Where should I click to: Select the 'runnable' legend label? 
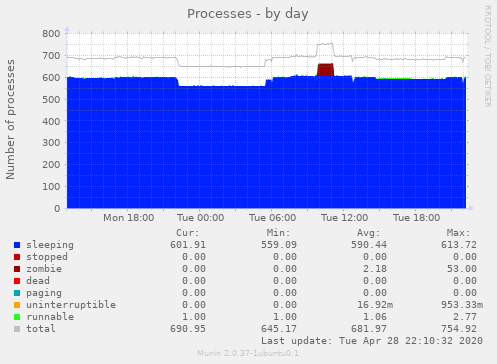click(50, 317)
